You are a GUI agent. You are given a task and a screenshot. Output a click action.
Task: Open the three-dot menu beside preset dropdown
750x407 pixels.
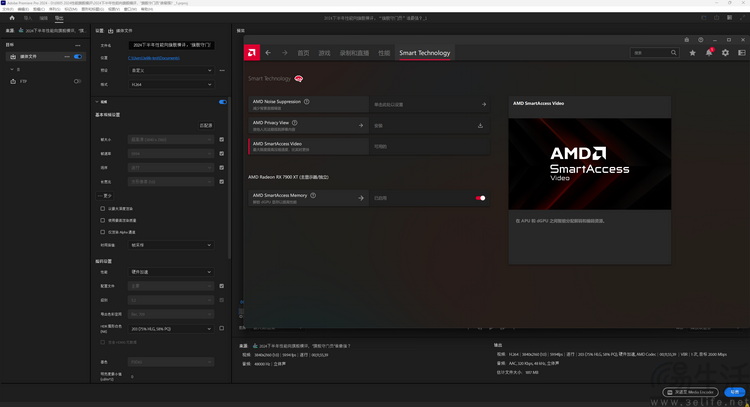[222, 70]
